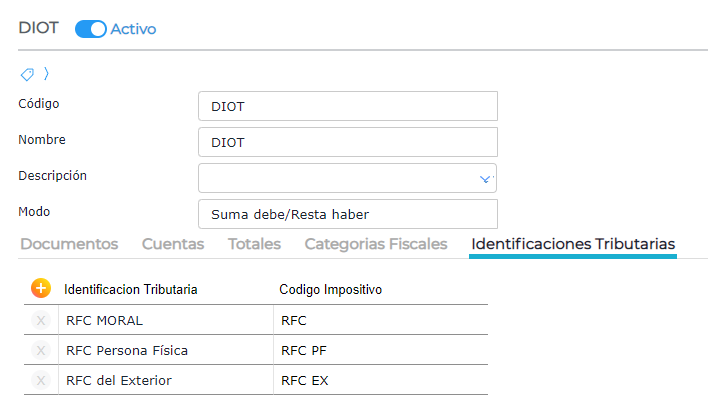Open the Descripción dropdown arrow
Image resolution: width=708 pixels, height=403 pixels.
(485, 179)
